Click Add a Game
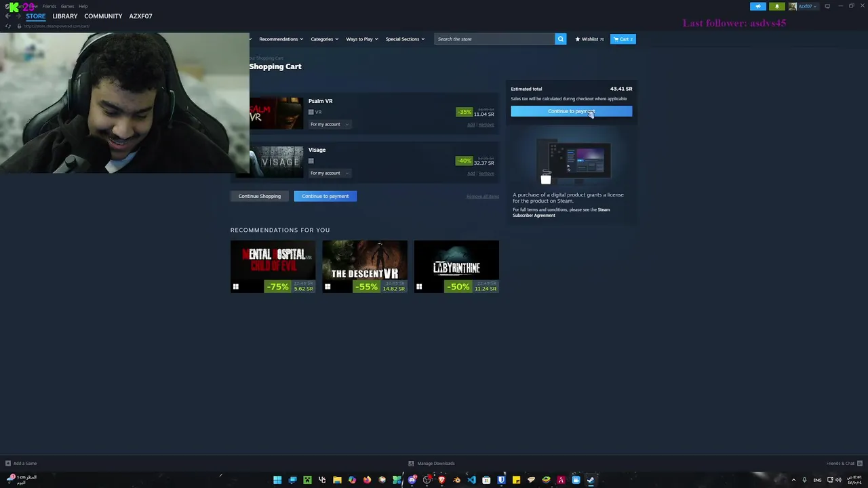This screenshot has width=868, height=488. (x=21, y=464)
